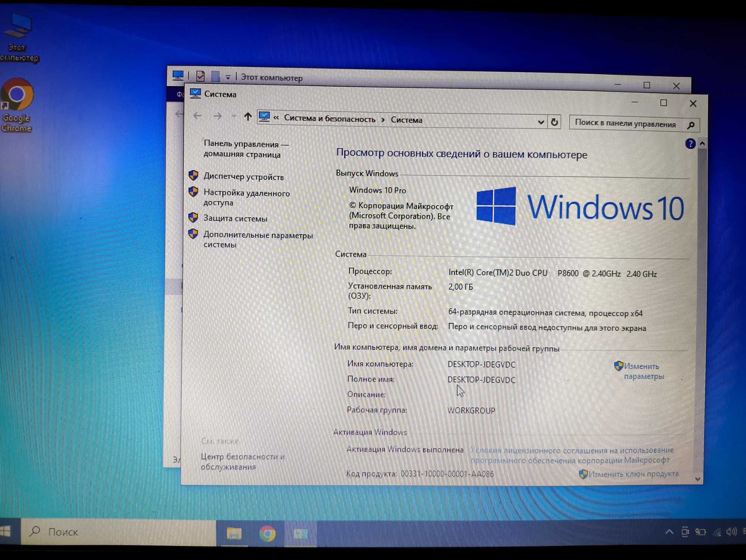This screenshot has height=560, width=746.
Task: Open Google Chrome desktop shortcut
Action: [16, 105]
